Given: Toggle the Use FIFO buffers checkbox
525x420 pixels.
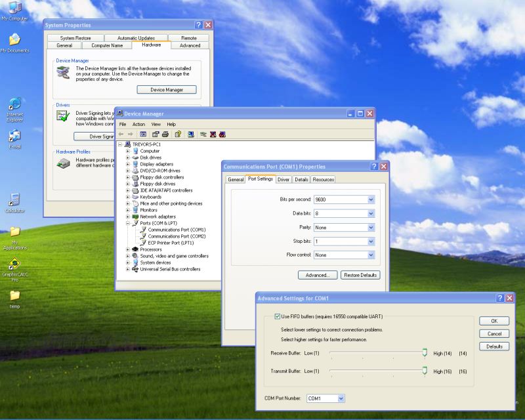Looking at the screenshot, I should [x=277, y=316].
